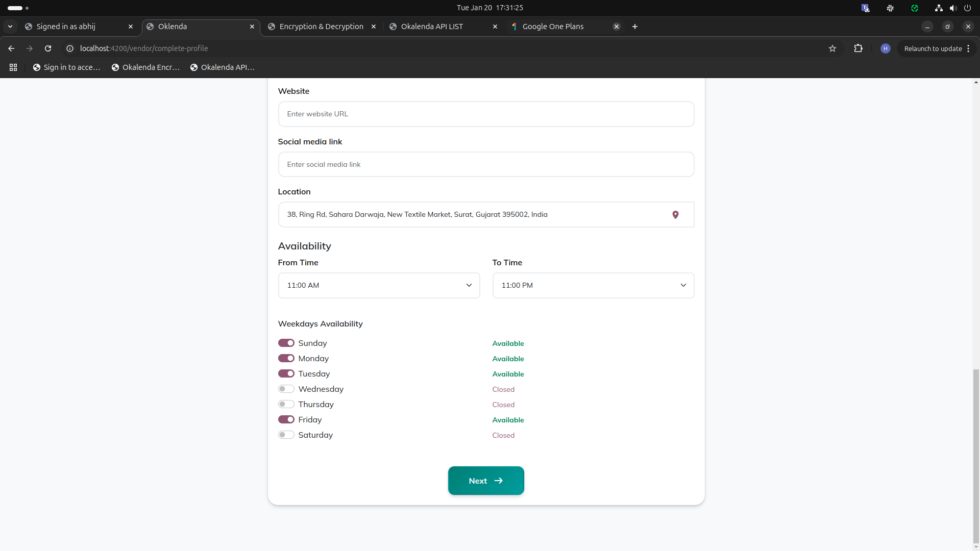Open new tab with plus icon
Screen dimensions: 980x551
point(635,27)
